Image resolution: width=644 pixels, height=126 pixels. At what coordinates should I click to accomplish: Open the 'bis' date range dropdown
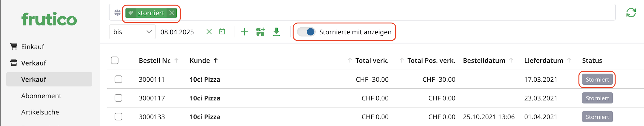pos(132,32)
